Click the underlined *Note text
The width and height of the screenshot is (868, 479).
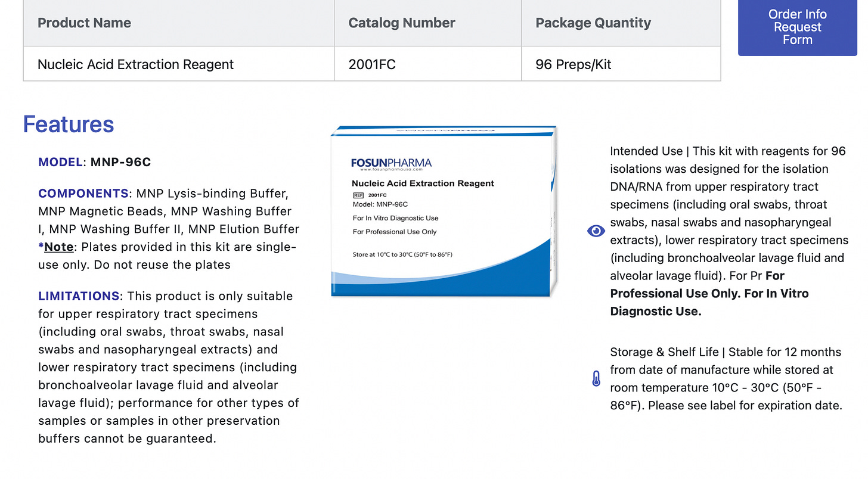point(56,247)
